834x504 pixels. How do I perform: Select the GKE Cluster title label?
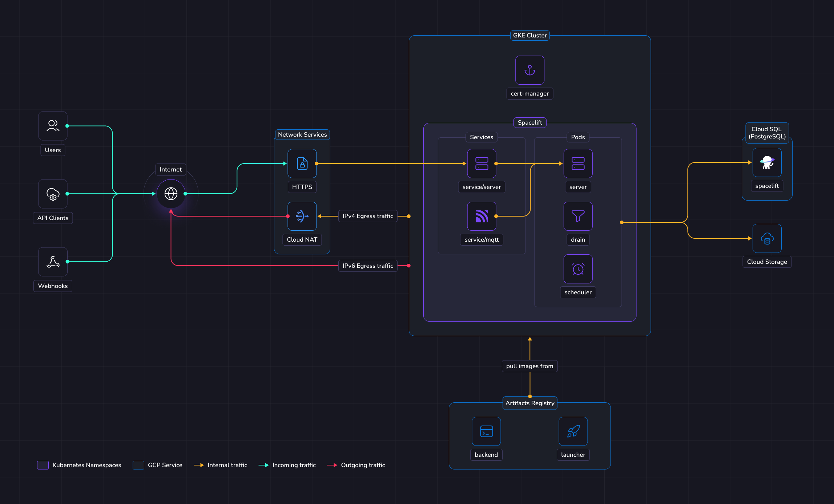click(529, 35)
